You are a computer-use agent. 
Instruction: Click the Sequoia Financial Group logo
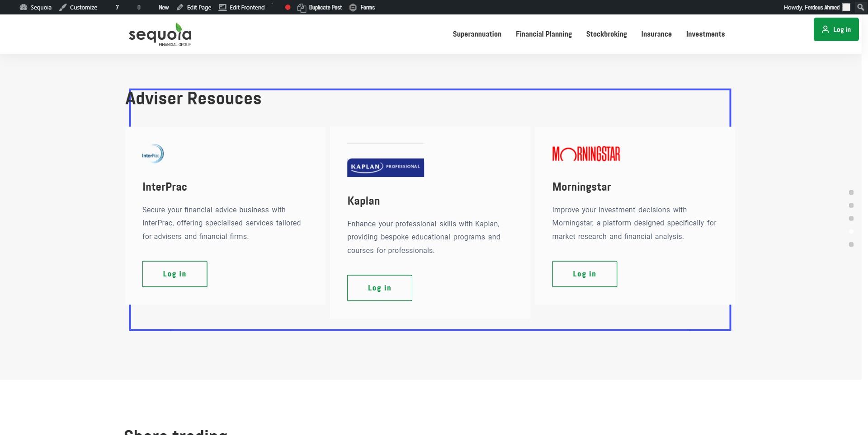coord(160,35)
